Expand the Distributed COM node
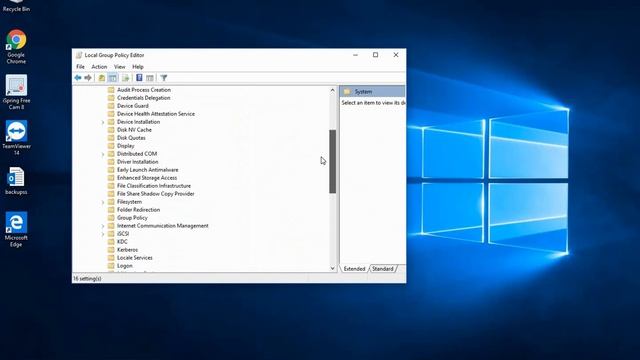 coord(103,154)
